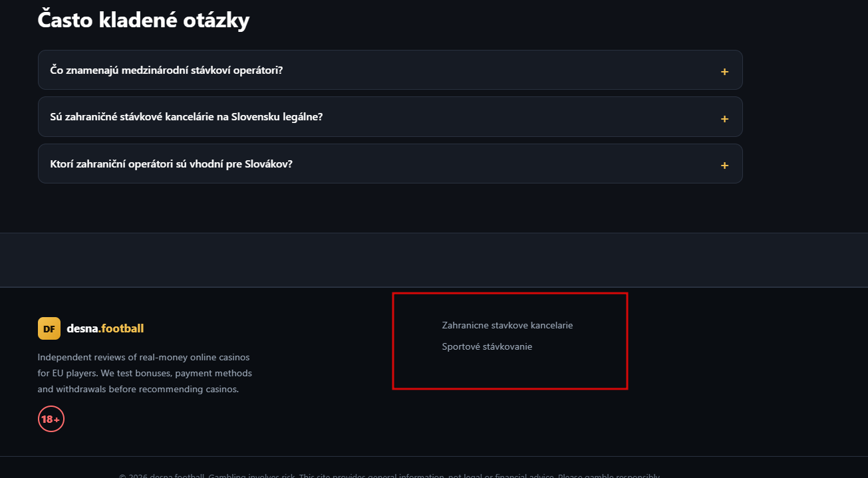This screenshot has height=478, width=868.
Task: Click the 'for EU players. We test bonuses' line
Action: click(x=145, y=374)
